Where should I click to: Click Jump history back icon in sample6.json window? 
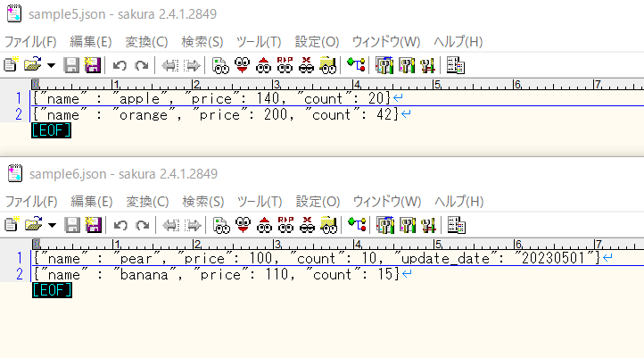170,225
